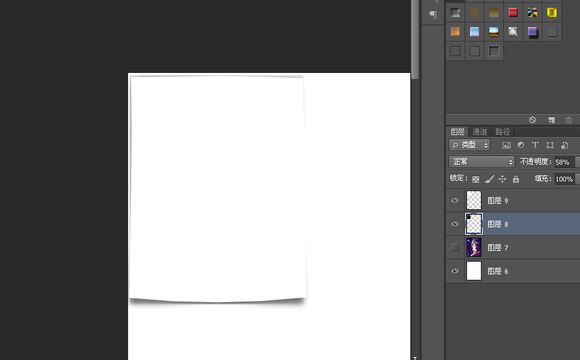
Task: Open the 正常 blend mode dropdown
Action: click(482, 162)
